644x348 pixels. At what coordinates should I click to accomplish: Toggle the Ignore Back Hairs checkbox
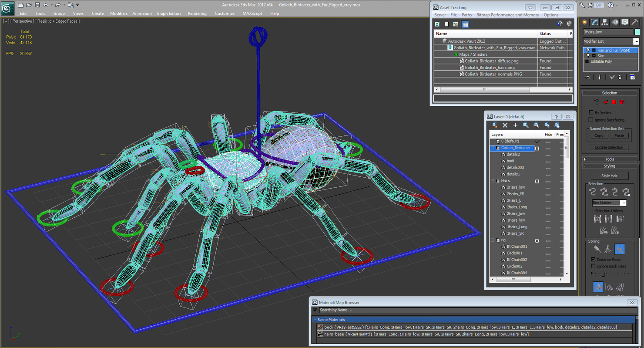pos(593,266)
